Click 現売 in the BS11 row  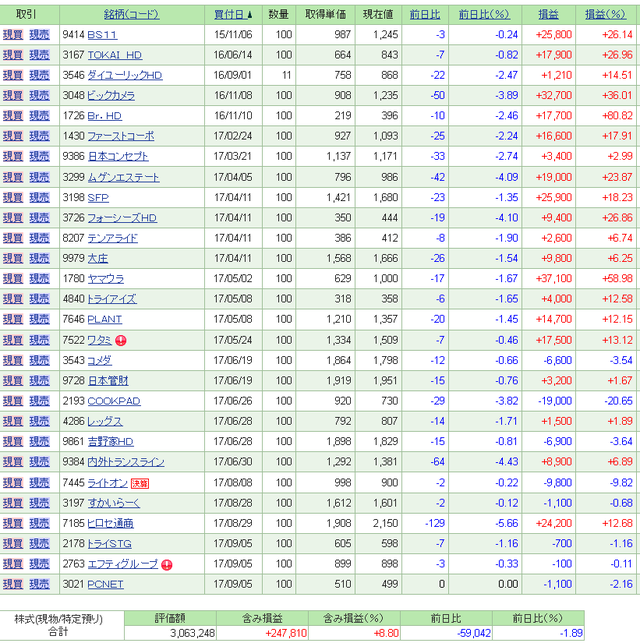pos(39,35)
